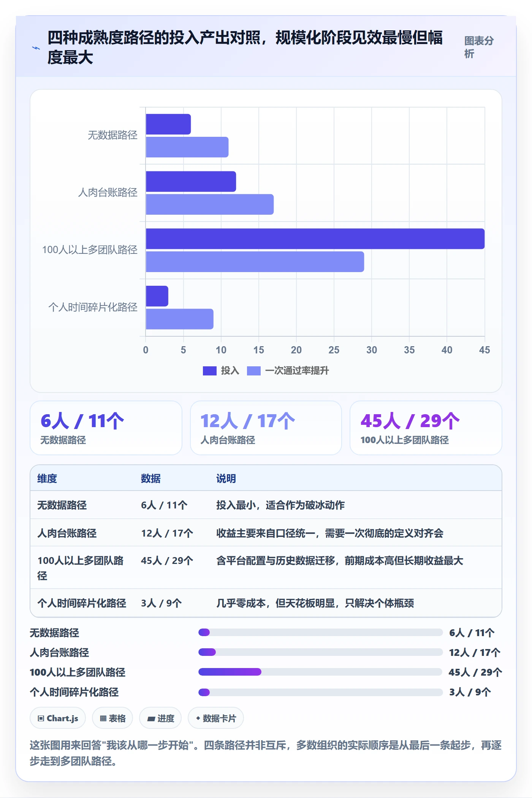Click the 说明 column header
This screenshot has height=798, width=532.
226,478
